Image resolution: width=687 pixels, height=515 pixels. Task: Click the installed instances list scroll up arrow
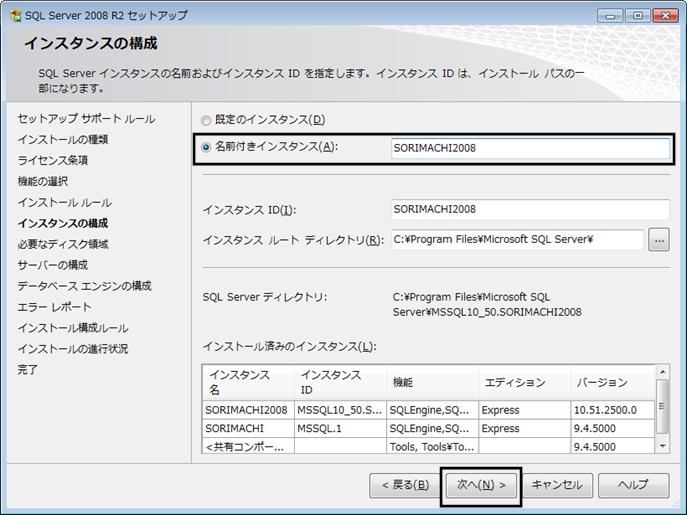(x=662, y=372)
